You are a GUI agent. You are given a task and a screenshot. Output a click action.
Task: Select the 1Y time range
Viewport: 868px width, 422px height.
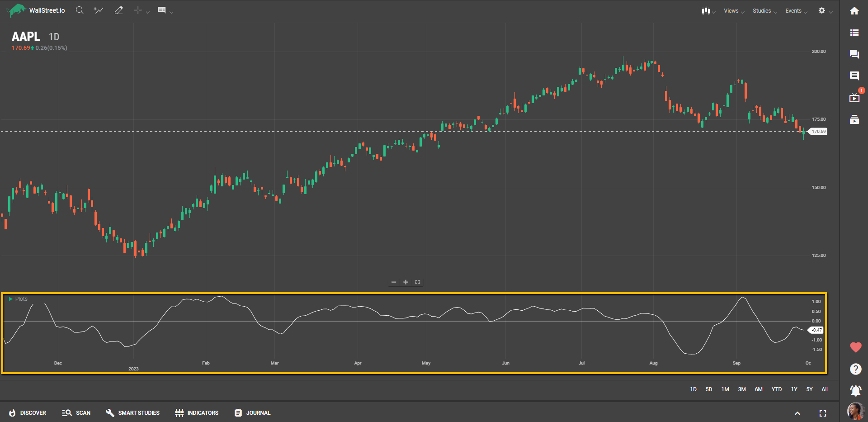794,389
